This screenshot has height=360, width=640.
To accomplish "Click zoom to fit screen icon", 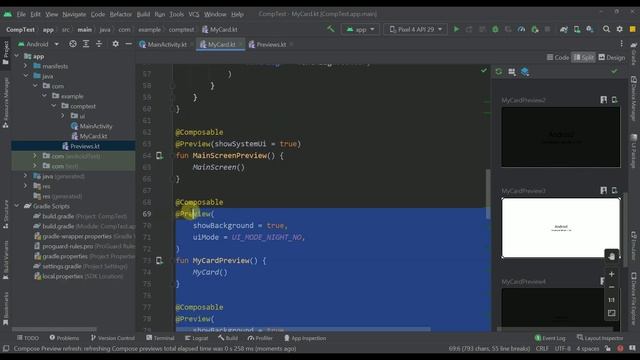I will [611, 313].
